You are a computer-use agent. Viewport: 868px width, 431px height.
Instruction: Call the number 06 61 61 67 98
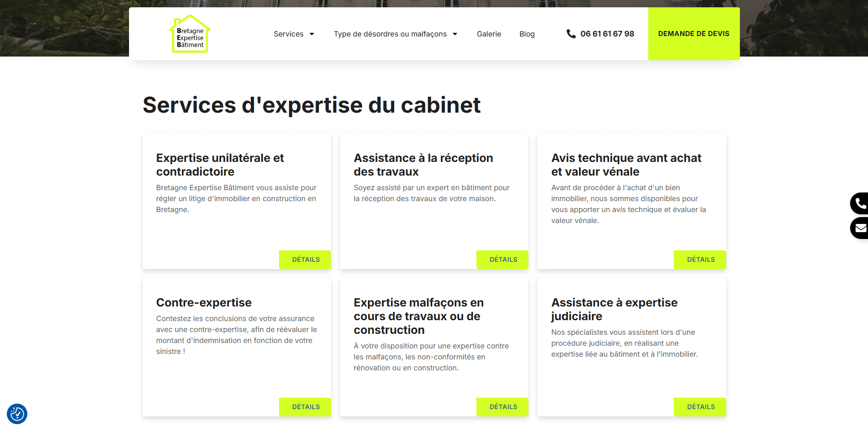click(x=606, y=33)
